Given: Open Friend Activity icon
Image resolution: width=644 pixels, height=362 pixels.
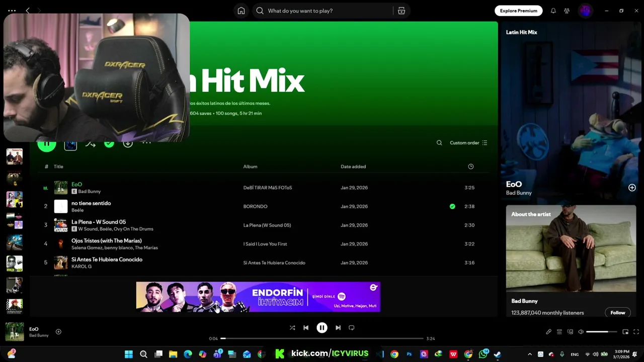Looking at the screenshot, I should click(x=567, y=11).
